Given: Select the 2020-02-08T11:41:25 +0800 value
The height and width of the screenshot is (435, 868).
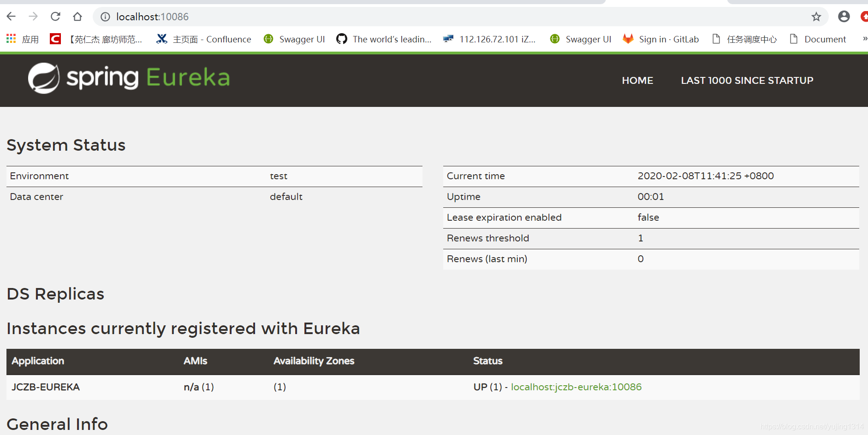Looking at the screenshot, I should (x=706, y=176).
